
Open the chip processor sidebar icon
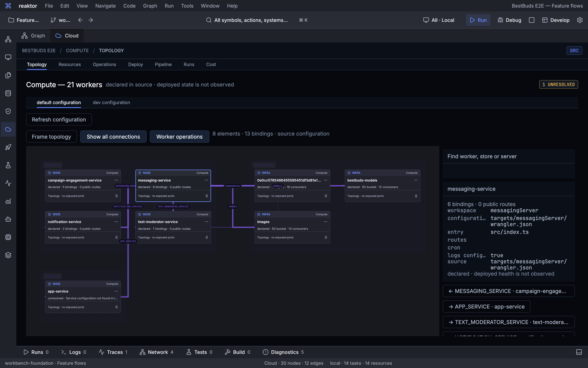(x=8, y=237)
